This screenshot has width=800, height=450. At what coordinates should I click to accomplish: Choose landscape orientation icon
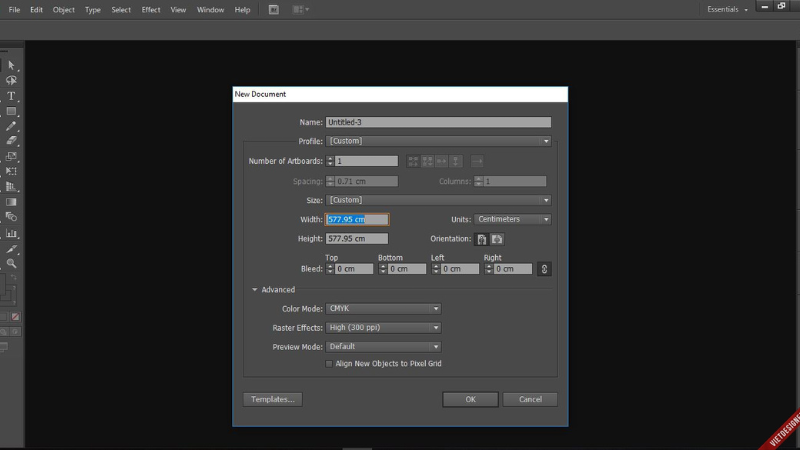(497, 240)
